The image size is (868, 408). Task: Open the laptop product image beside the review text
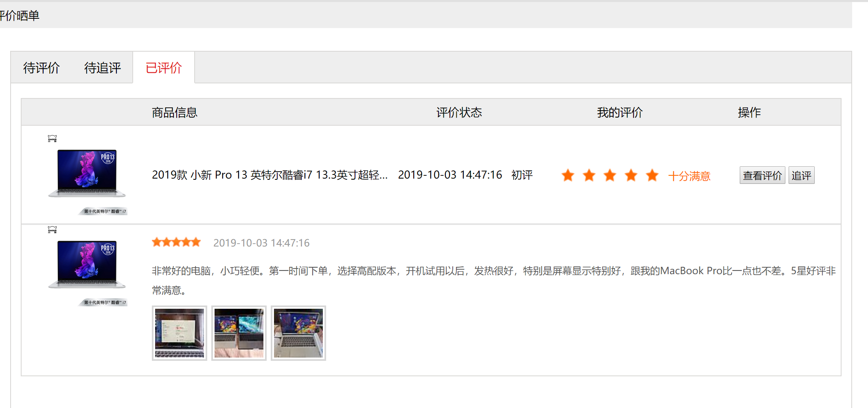pos(87,266)
